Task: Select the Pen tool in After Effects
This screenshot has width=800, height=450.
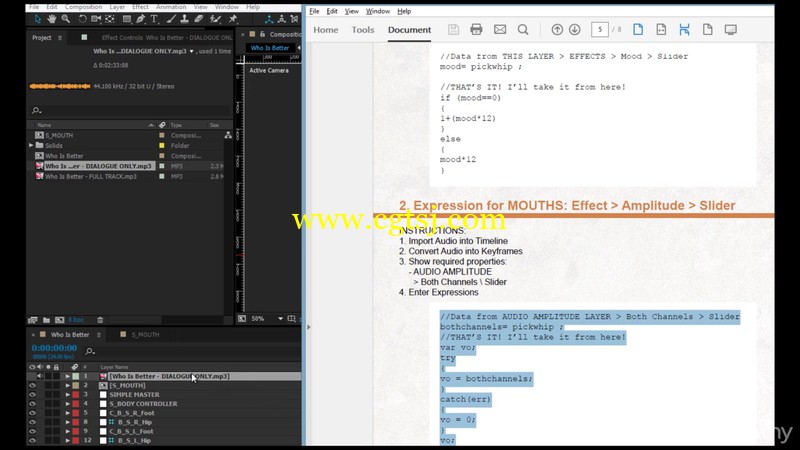Action: [x=140, y=19]
